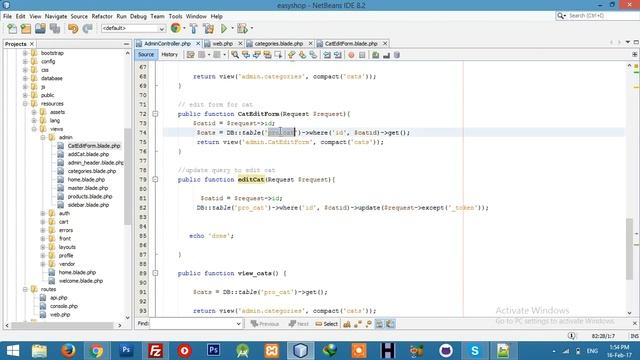Viewport: 640px width, 360px height.
Task: Click the Next button in find bar
Action: click(299, 324)
